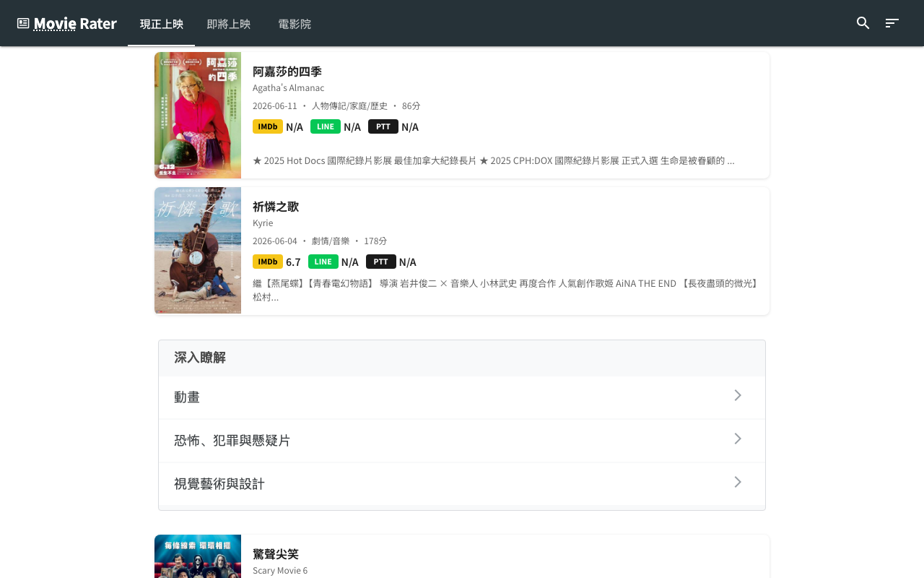Switch to 即將上映 tab
924x578 pixels.
[228, 24]
